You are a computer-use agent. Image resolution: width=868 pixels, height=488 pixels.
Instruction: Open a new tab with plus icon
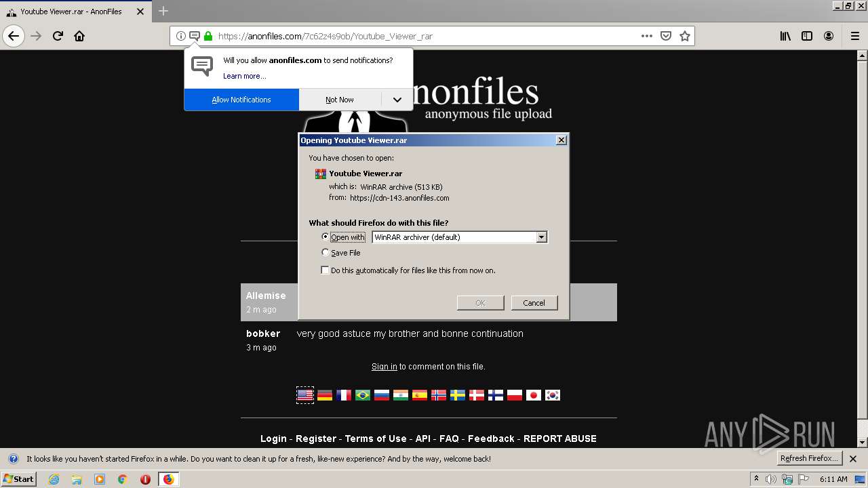(163, 11)
